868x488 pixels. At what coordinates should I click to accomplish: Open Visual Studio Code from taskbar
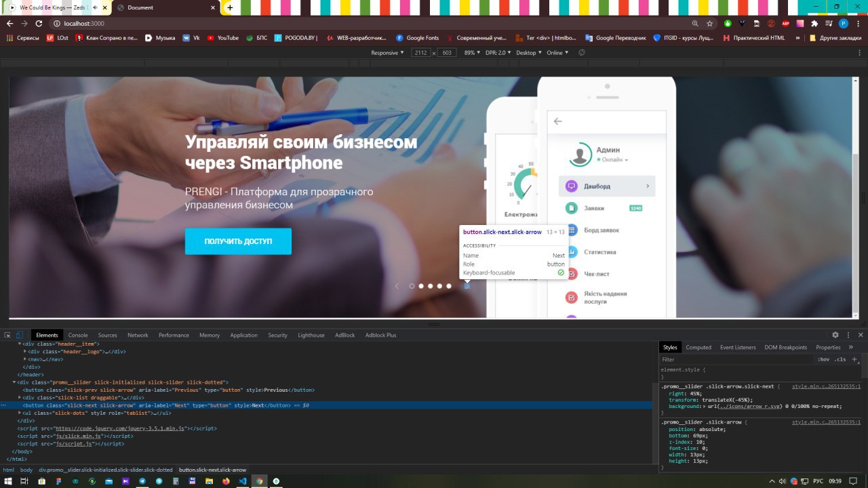coord(243,481)
